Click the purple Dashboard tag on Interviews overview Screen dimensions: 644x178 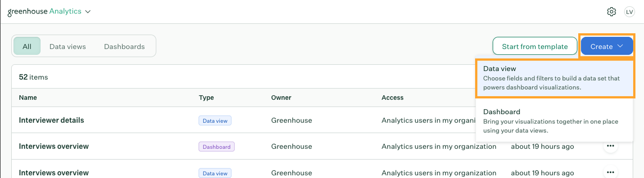[217, 147]
